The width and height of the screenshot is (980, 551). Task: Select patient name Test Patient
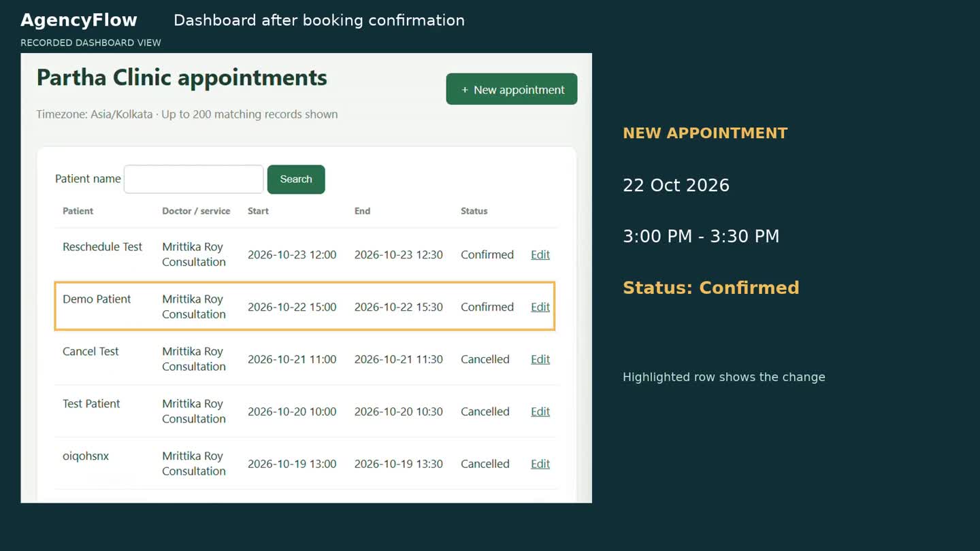[91, 404]
